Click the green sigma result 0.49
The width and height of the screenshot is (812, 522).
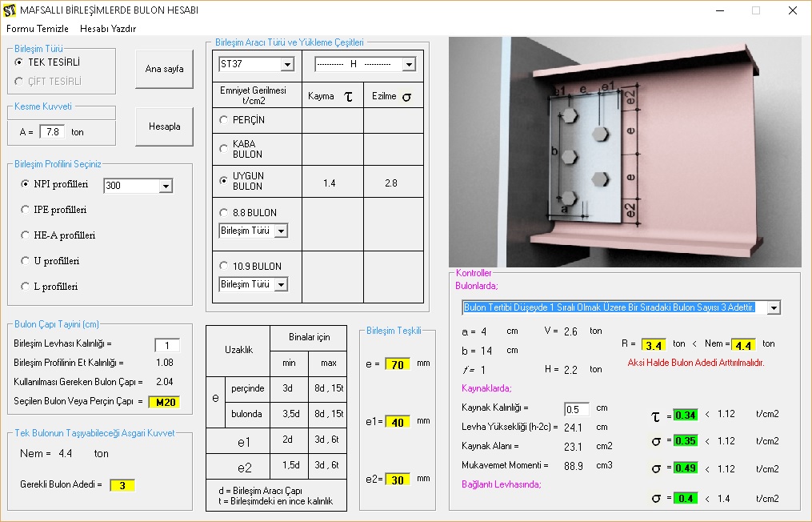(x=686, y=468)
